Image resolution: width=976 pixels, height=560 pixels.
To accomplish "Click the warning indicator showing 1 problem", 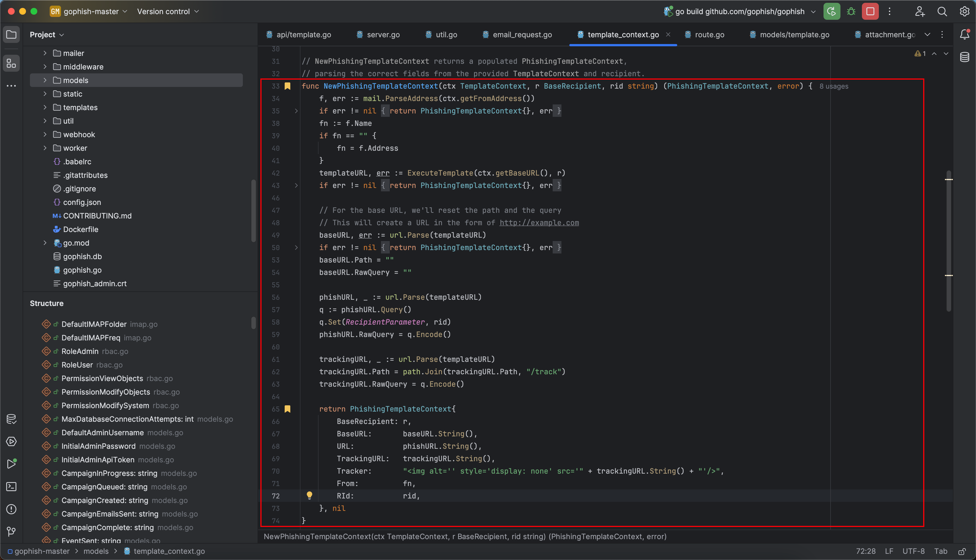I will (x=920, y=53).
